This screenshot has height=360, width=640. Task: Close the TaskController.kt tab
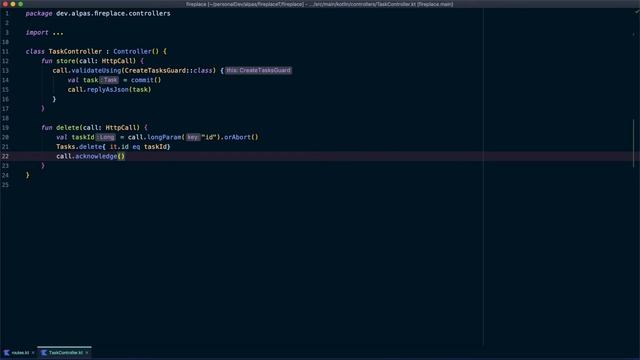pyautogui.click(x=87, y=353)
